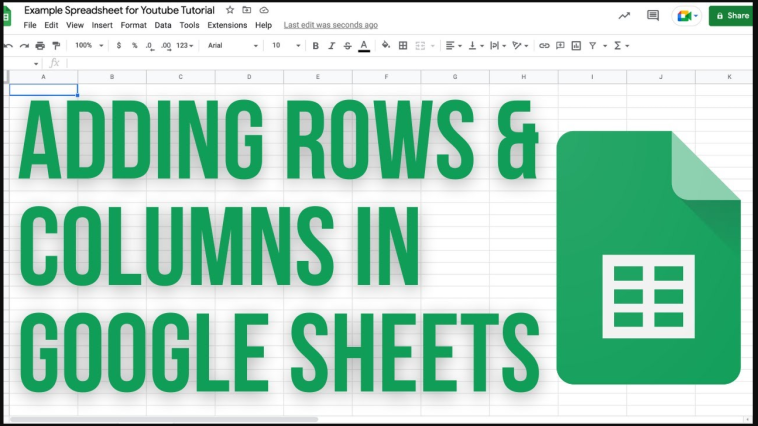Print the spreadsheet with printer icon
This screenshot has width=758, height=426.
(x=40, y=46)
